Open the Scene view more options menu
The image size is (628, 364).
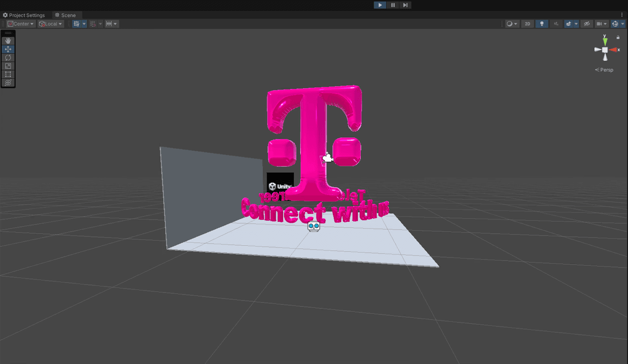coord(622,15)
